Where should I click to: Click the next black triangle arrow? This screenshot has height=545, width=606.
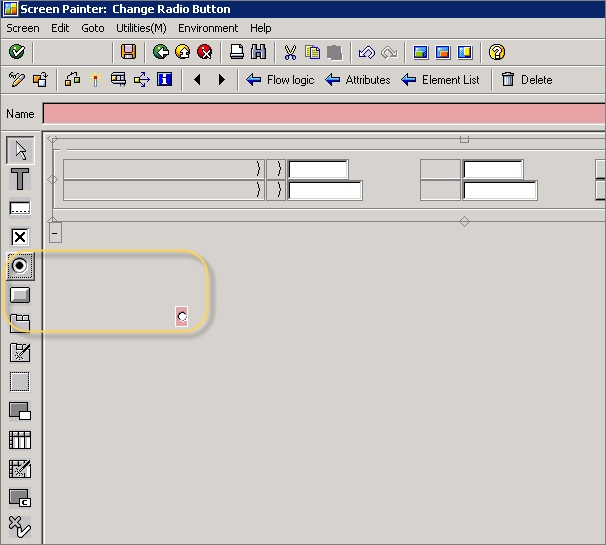coord(221,80)
